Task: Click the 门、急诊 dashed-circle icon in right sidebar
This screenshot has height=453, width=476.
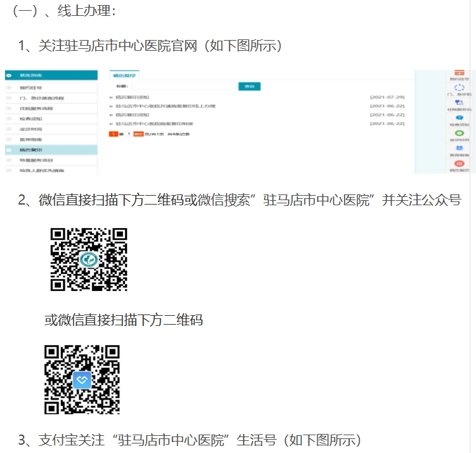Action: [x=459, y=88]
